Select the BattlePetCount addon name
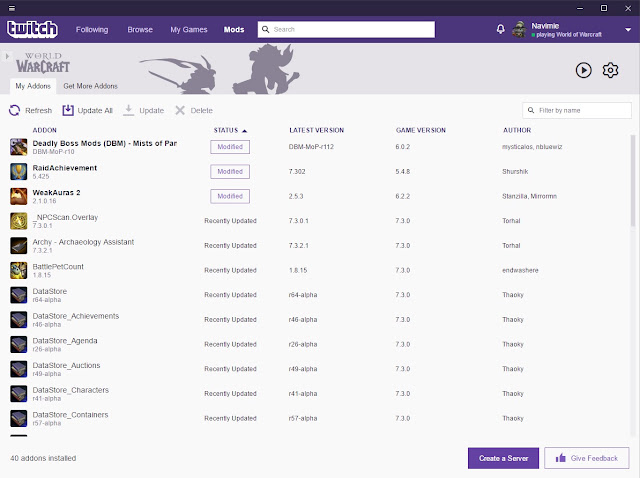 58,267
